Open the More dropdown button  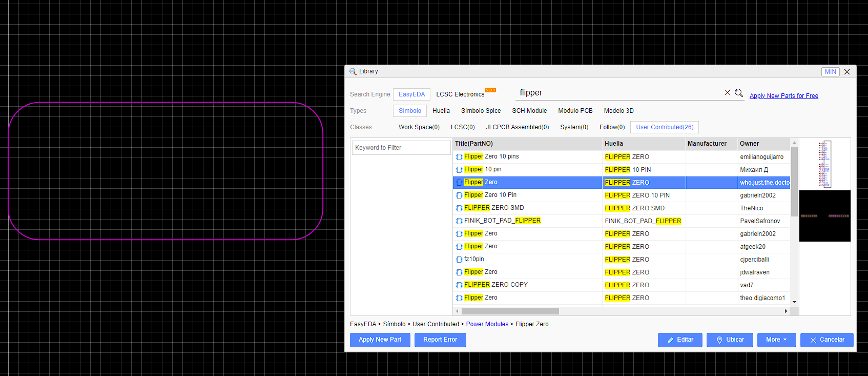tap(776, 340)
